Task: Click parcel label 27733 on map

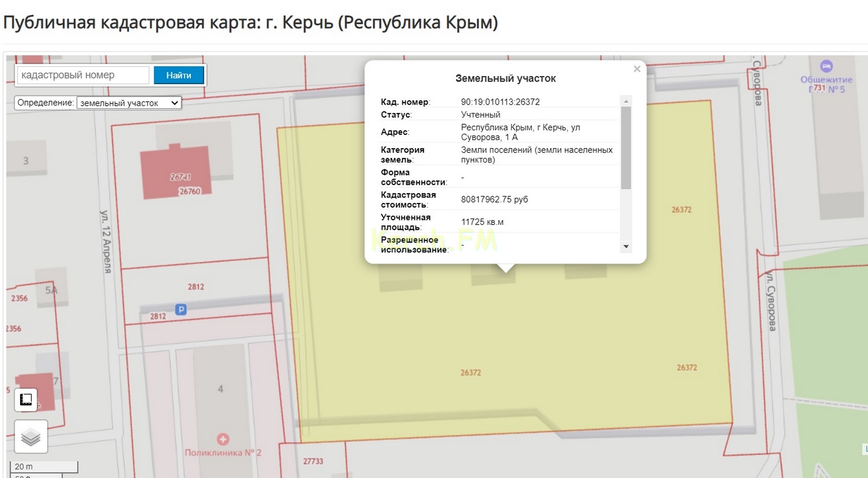Action: click(313, 461)
